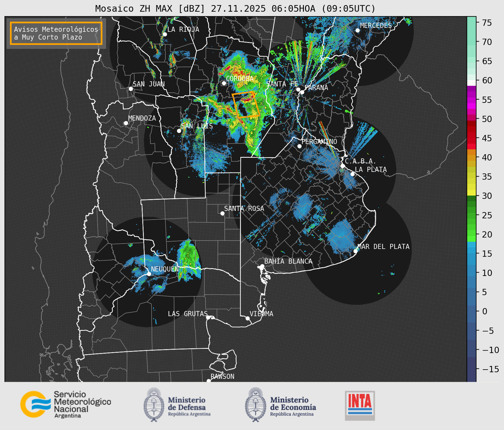Click the Avisos Meteorológicos a Muy Corto Plazo box
504x430 pixels.
point(56,33)
